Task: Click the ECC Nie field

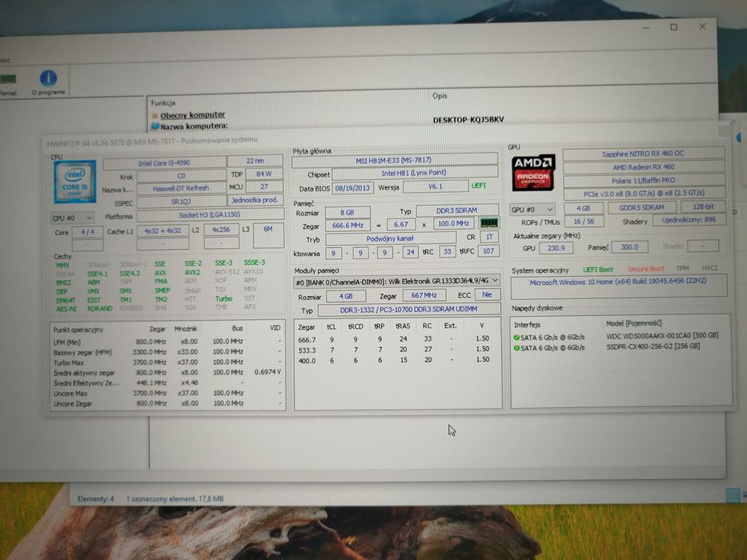Action: coord(488,294)
